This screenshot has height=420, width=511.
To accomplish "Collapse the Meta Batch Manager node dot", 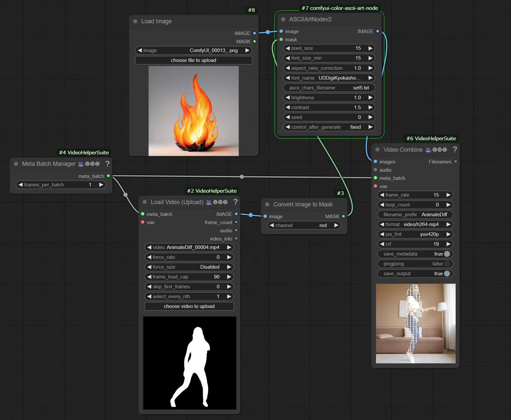I will tap(16, 164).
